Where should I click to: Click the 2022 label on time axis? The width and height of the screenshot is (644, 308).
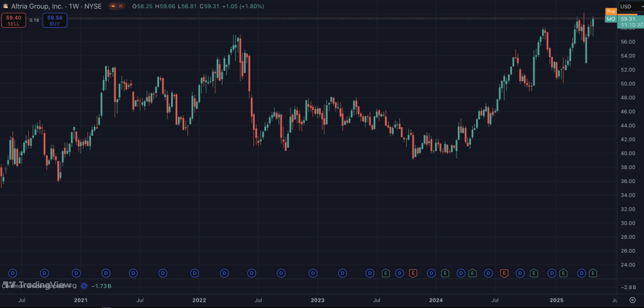click(199, 300)
